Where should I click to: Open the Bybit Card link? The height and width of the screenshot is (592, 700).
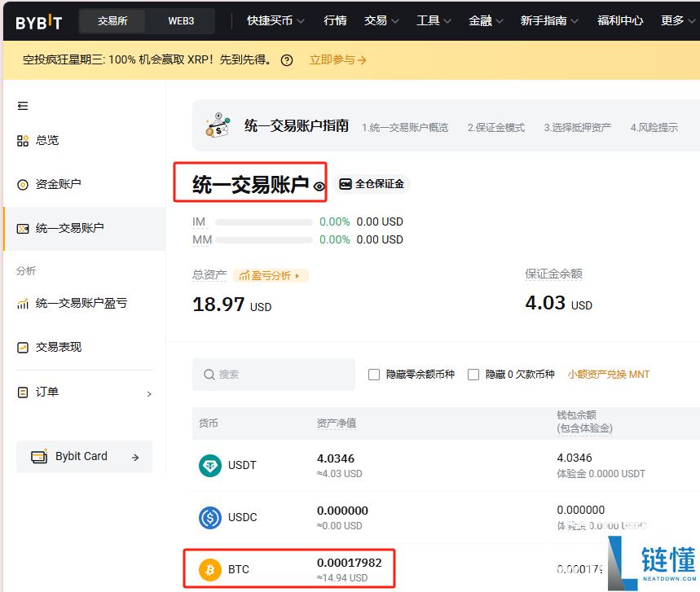point(85,456)
